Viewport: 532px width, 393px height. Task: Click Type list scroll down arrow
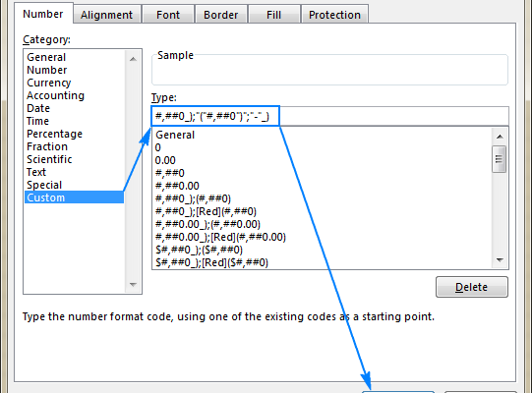pyautogui.click(x=500, y=260)
